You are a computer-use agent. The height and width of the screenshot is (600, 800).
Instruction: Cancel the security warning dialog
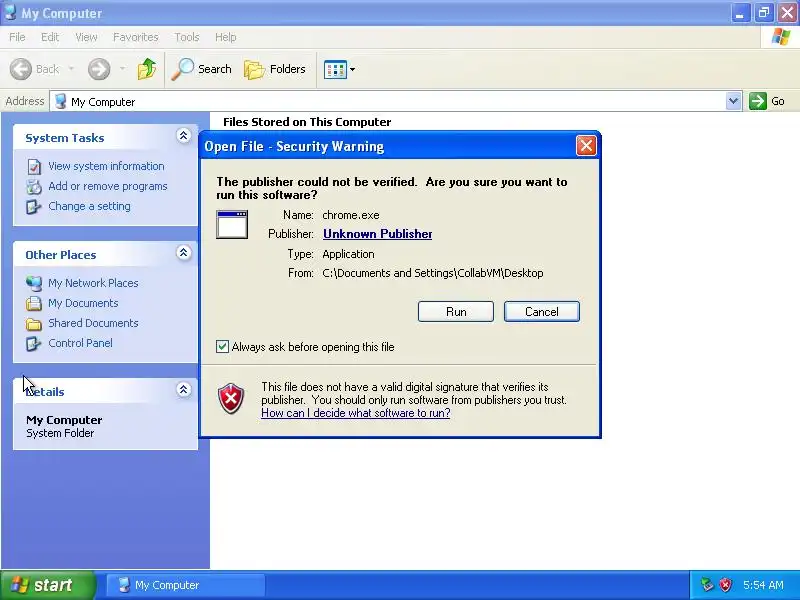(x=541, y=312)
